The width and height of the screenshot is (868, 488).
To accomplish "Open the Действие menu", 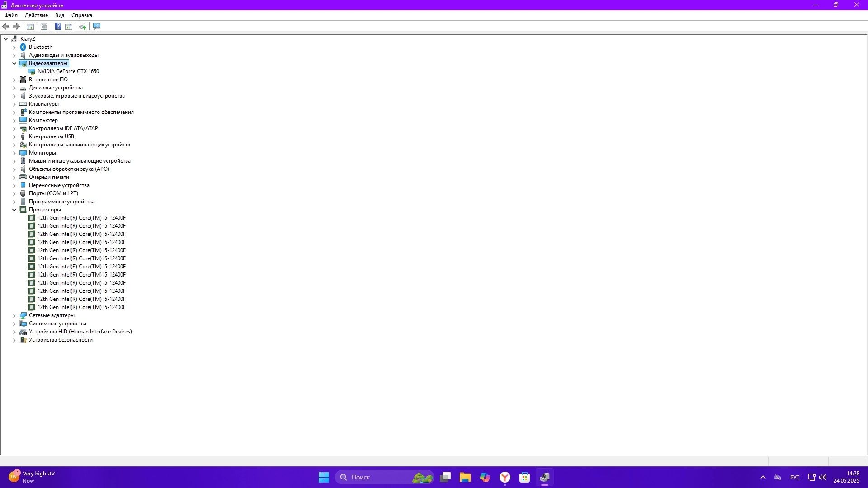I will 36,15.
